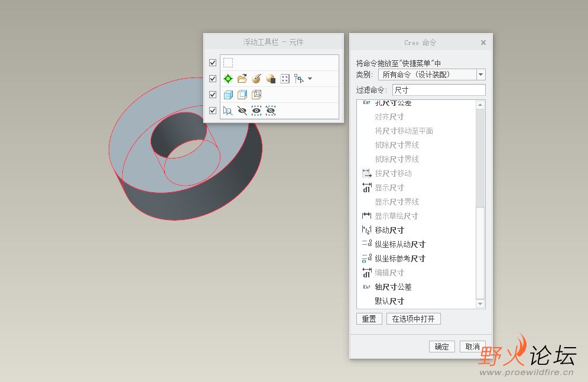Select the 对齐尺寸 command
The width and height of the screenshot is (588, 382).
(x=389, y=116)
